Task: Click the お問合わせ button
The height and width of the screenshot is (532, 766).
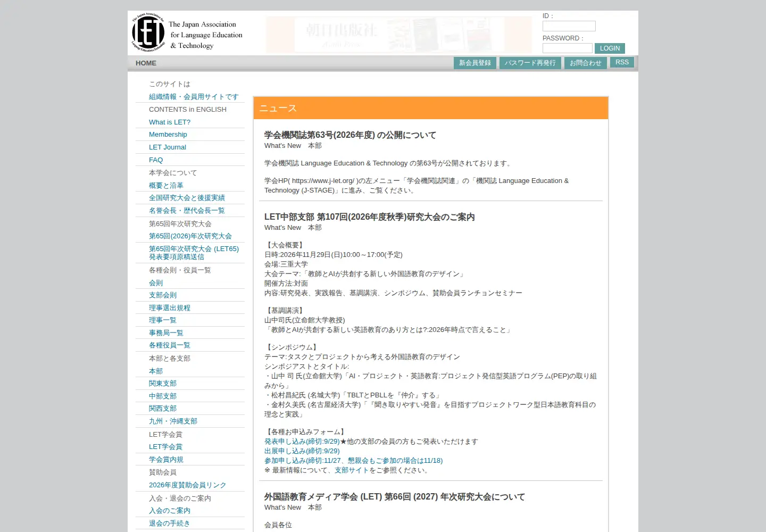Action: tap(585, 63)
